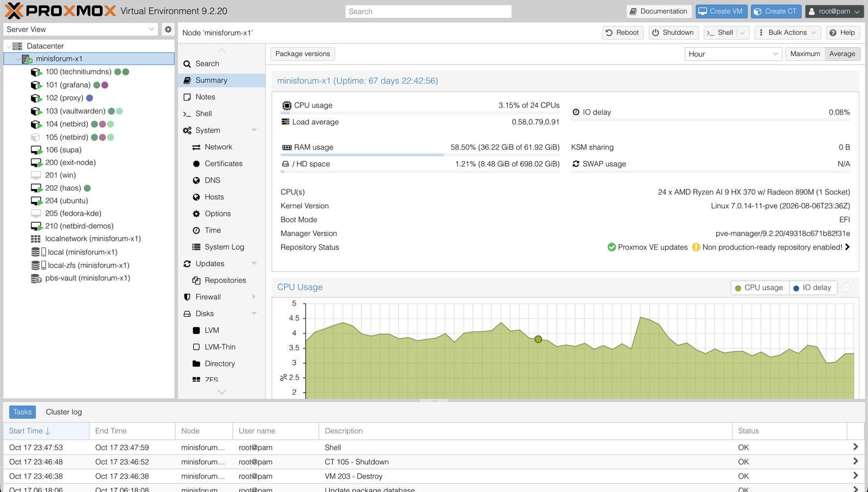Click the Package versions button
This screenshot has height=492, width=868.
pyautogui.click(x=303, y=54)
